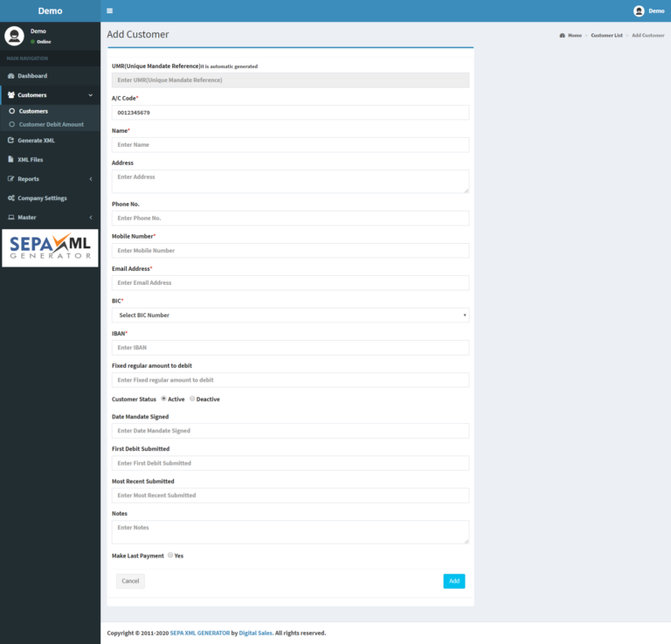Click the XML Files sidebar icon
Viewport: 671px width, 644px height.
pyautogui.click(x=10, y=160)
